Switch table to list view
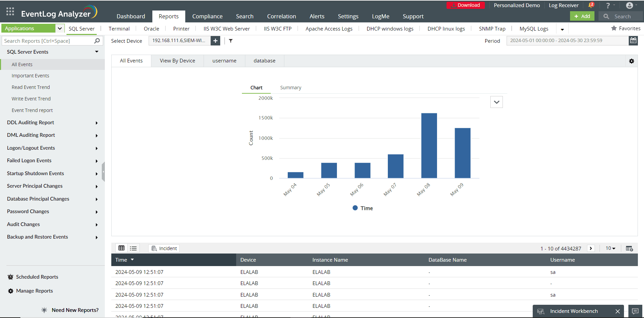 133,248
